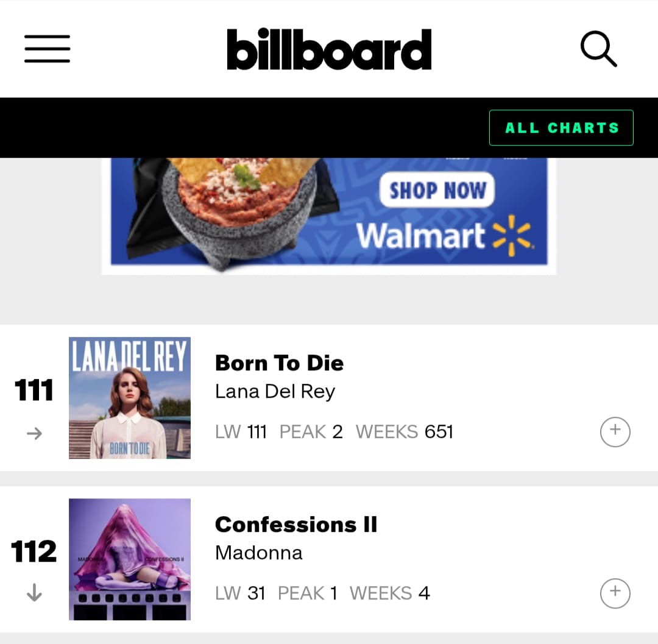Click the rank number 111

tap(34, 390)
